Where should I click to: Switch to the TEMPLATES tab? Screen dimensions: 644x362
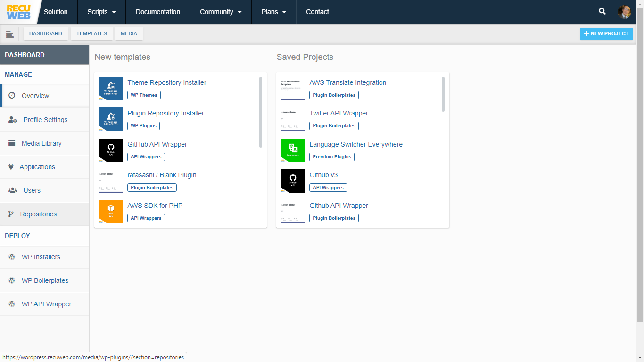(91, 34)
